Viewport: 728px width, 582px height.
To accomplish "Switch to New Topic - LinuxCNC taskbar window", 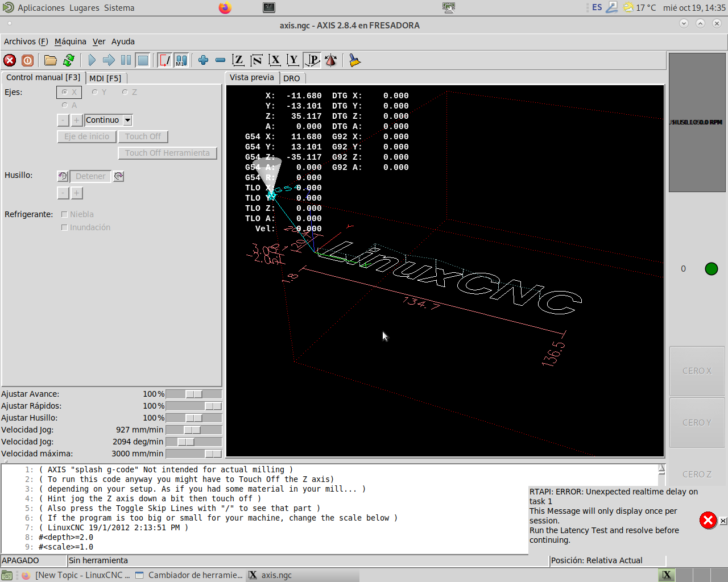I will point(76,575).
